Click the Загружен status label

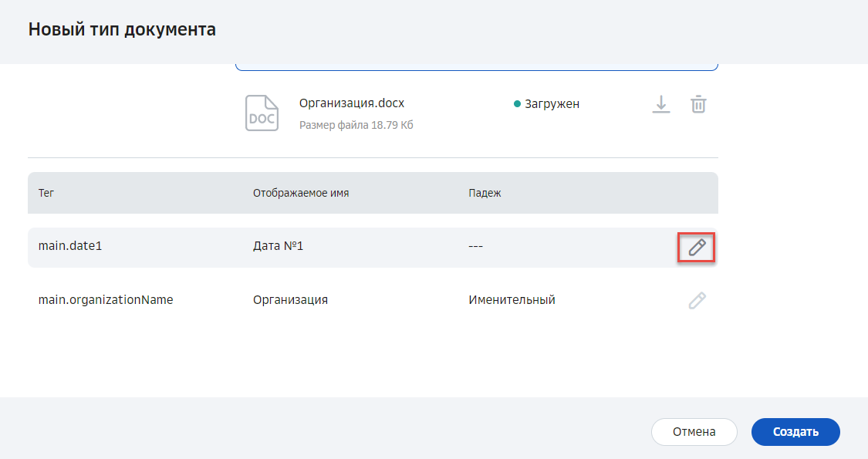[x=546, y=103]
